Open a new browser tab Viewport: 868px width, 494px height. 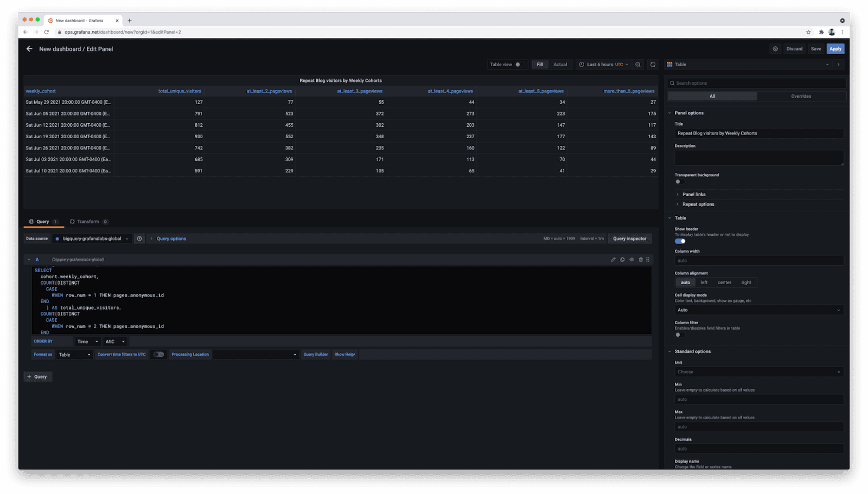click(x=130, y=21)
